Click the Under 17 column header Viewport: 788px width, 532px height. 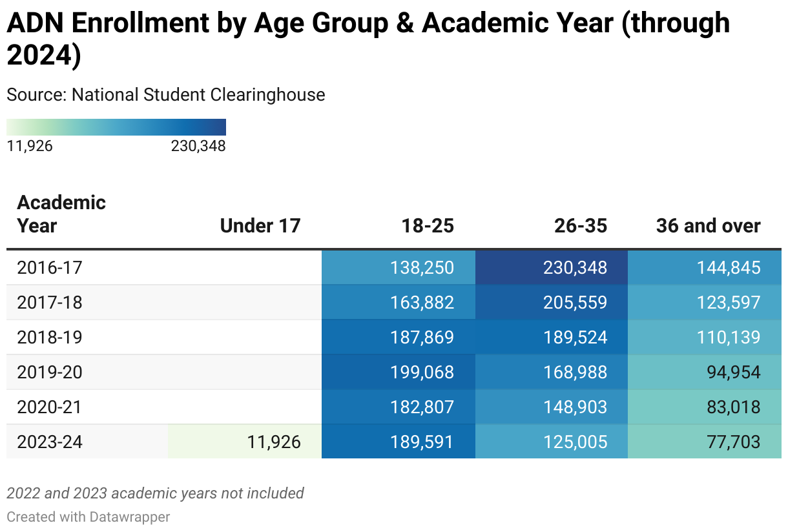click(260, 226)
